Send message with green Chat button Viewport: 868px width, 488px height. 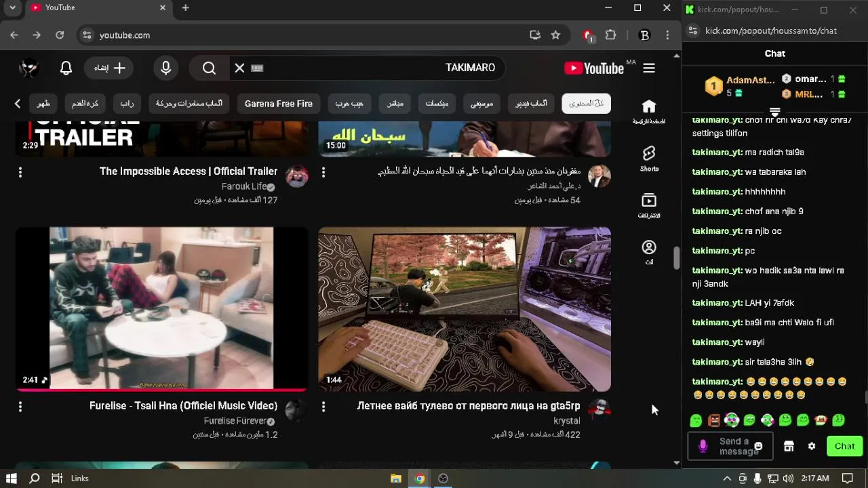(x=844, y=446)
